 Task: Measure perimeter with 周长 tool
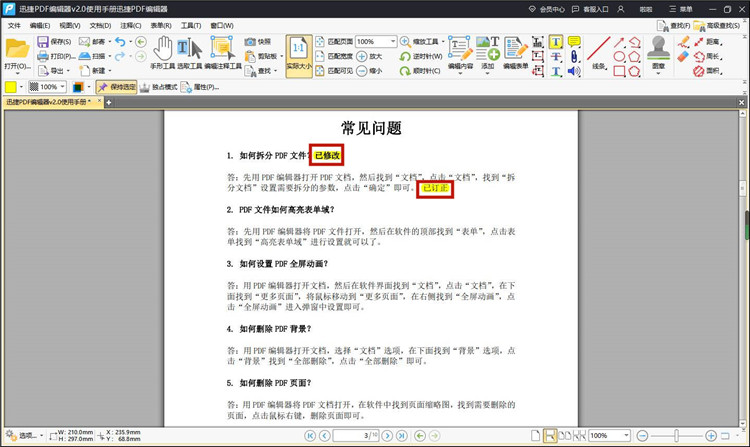pyautogui.click(x=708, y=56)
